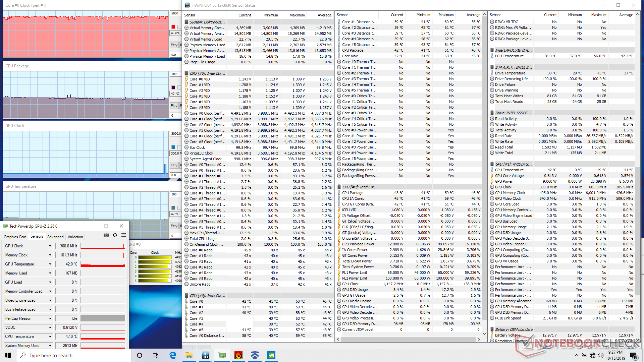
Task: Switch to GPU-Z taskbar icon
Action: 222,355
